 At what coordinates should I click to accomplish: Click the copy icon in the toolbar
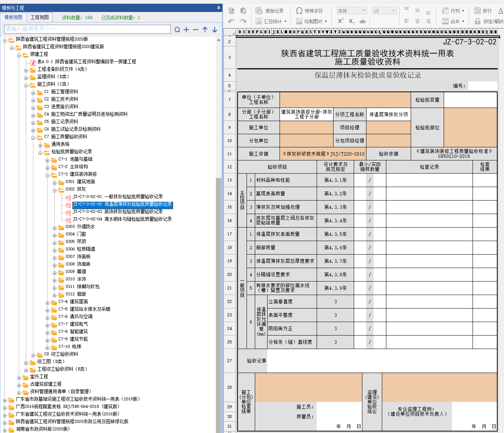[232, 10]
